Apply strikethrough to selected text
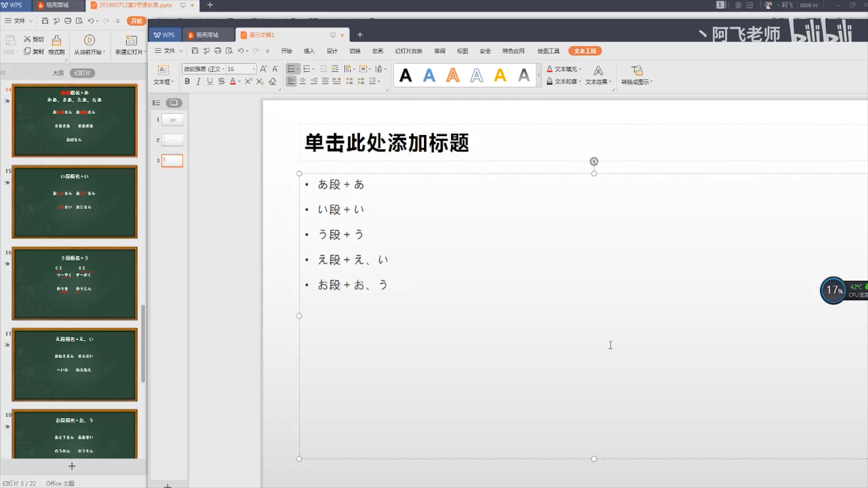 point(221,81)
